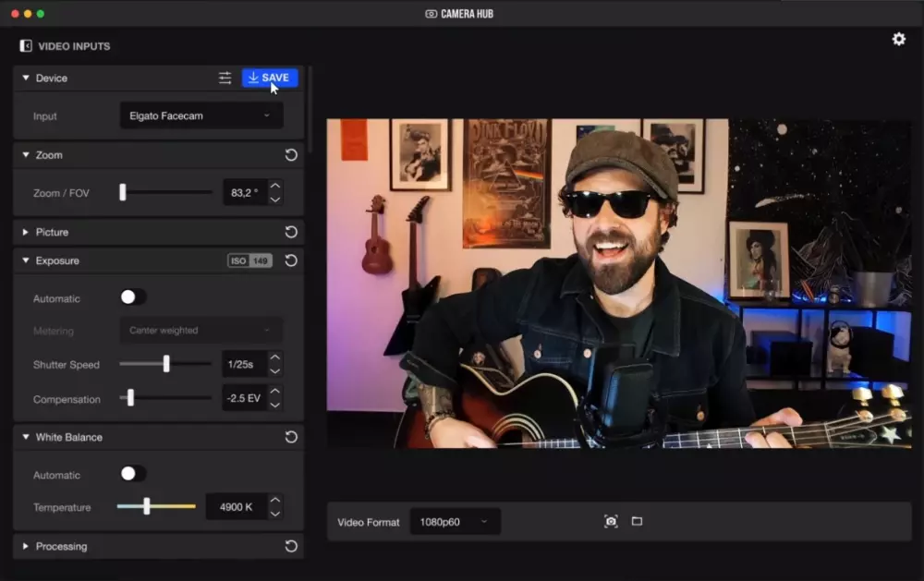Expand the Picture section
This screenshot has width=924, height=581.
tap(25, 232)
